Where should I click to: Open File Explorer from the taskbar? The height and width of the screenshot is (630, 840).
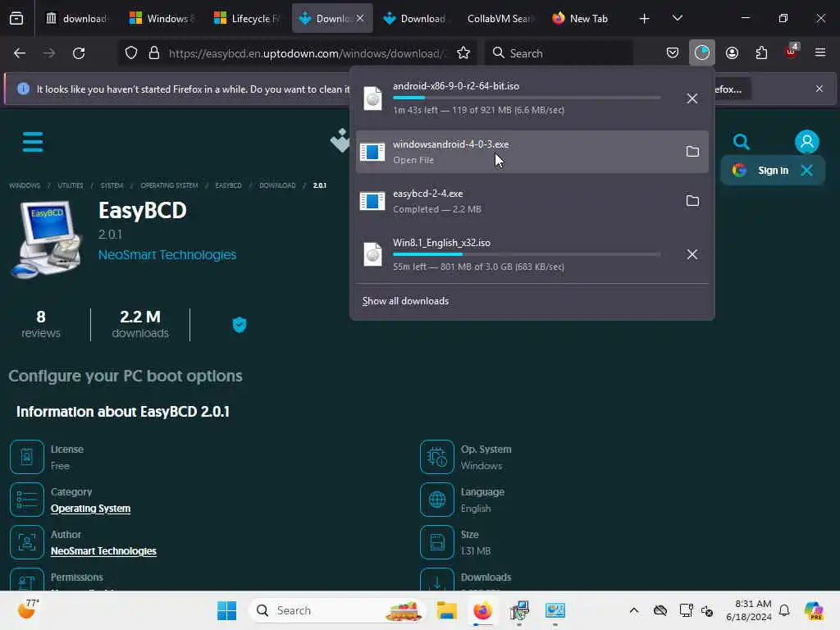click(446, 610)
